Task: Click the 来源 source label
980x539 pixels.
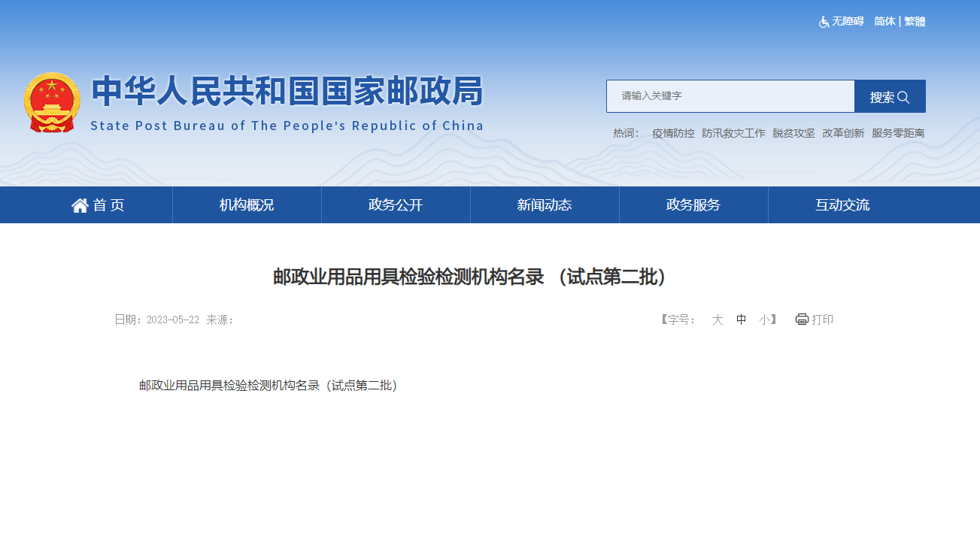Action: tap(220, 319)
